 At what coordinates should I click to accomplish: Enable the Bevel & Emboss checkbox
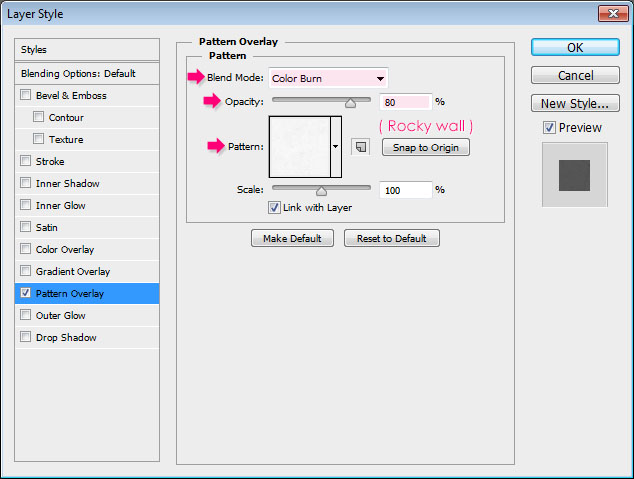[25, 95]
